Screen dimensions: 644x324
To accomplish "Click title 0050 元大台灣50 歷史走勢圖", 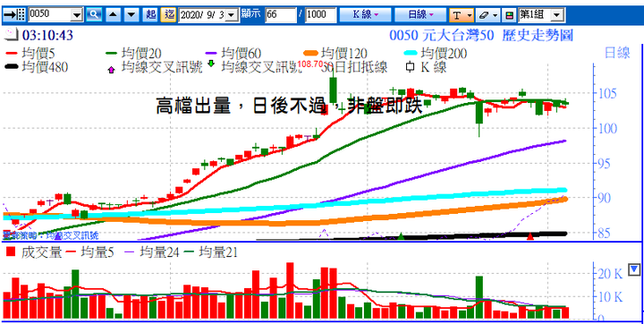I will click(x=481, y=36).
